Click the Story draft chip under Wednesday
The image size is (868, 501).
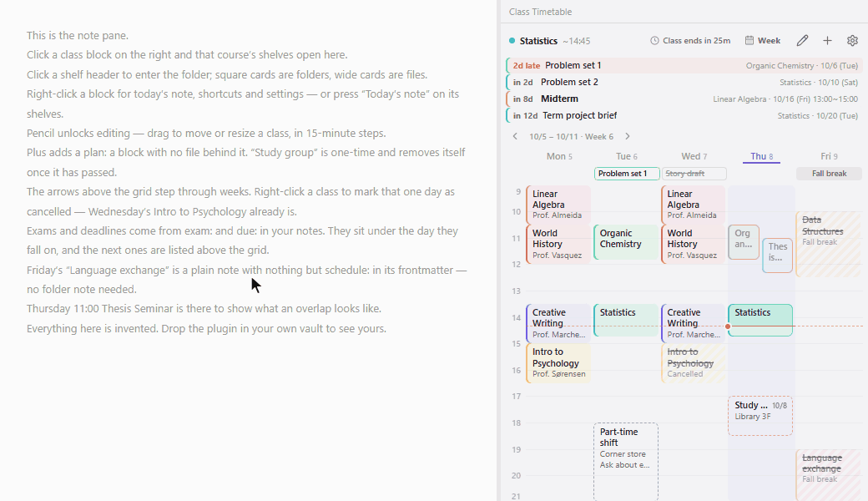click(x=694, y=174)
